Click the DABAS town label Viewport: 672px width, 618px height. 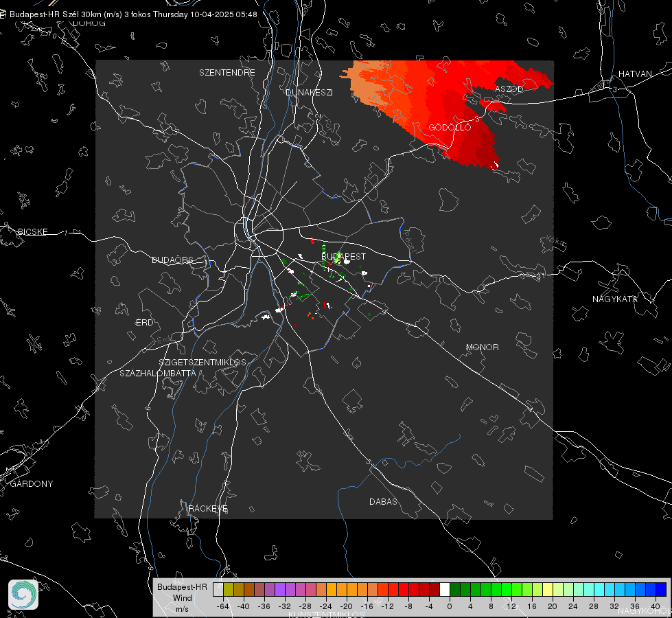[x=384, y=501]
